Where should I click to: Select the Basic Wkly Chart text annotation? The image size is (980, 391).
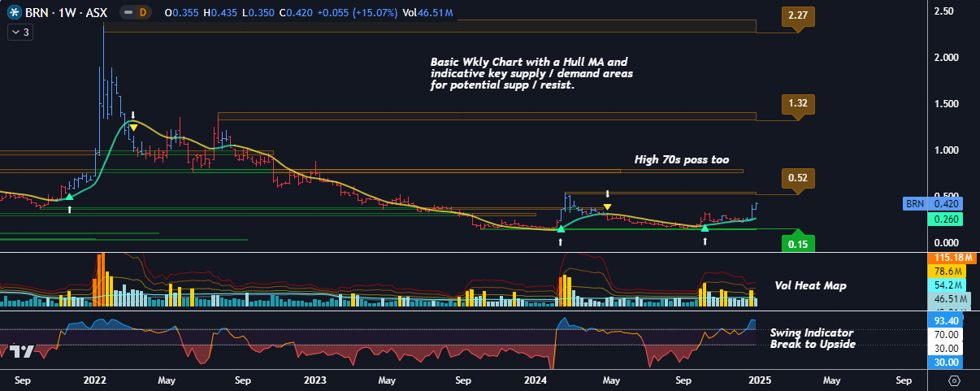pos(531,73)
